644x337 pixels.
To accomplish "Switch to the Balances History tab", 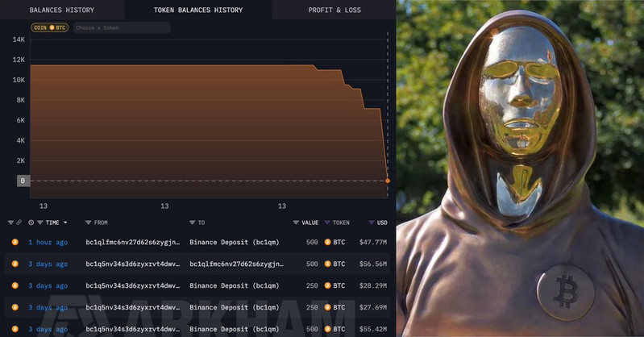I will coord(61,10).
